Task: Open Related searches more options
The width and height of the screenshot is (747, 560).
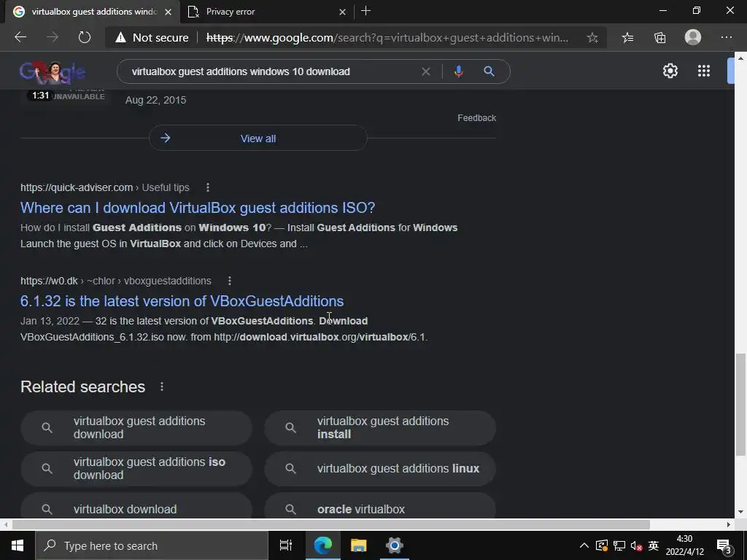Action: (162, 386)
